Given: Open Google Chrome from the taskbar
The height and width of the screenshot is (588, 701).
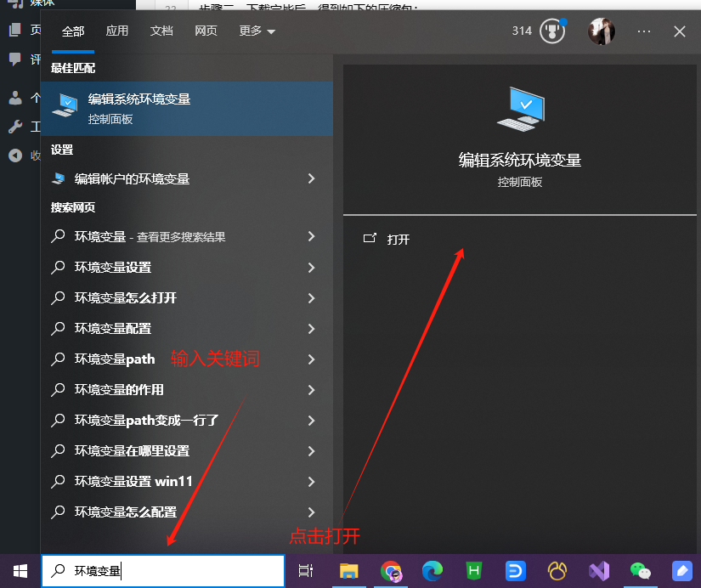Looking at the screenshot, I should 391,571.
